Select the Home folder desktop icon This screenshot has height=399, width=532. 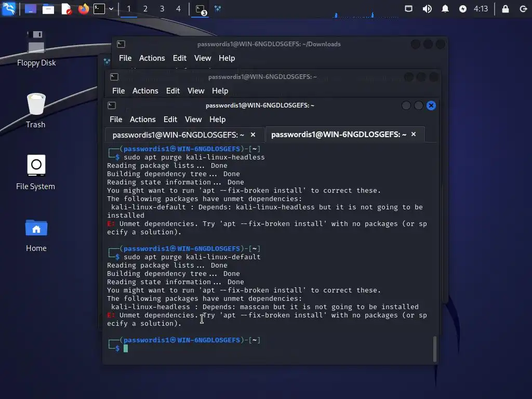pyautogui.click(x=36, y=235)
